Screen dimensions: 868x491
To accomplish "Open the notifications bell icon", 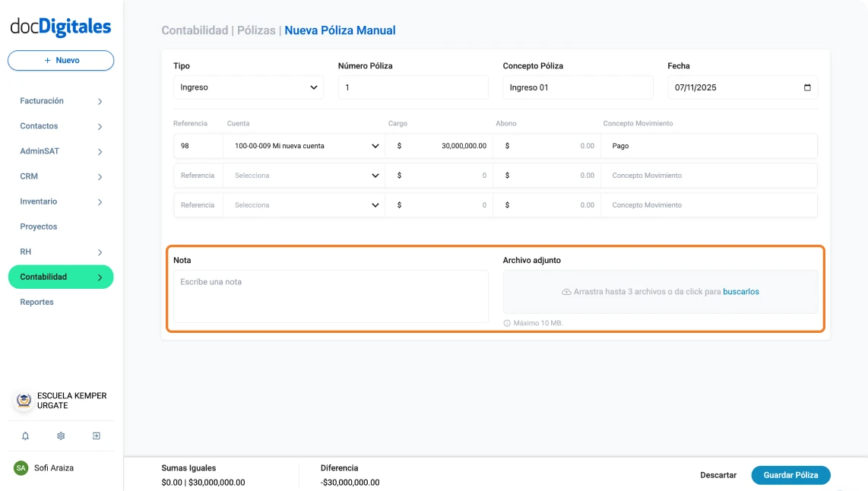I will (x=25, y=436).
